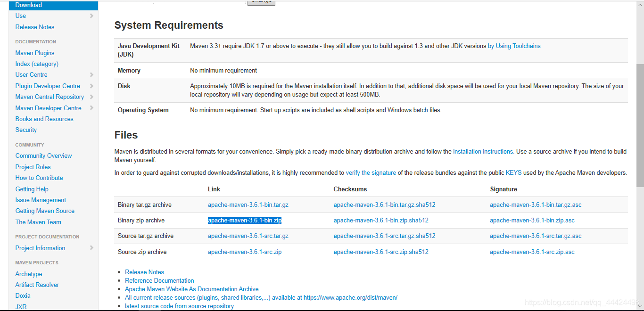The image size is (644, 311).
Task: Open User Centre page
Action: click(x=31, y=75)
